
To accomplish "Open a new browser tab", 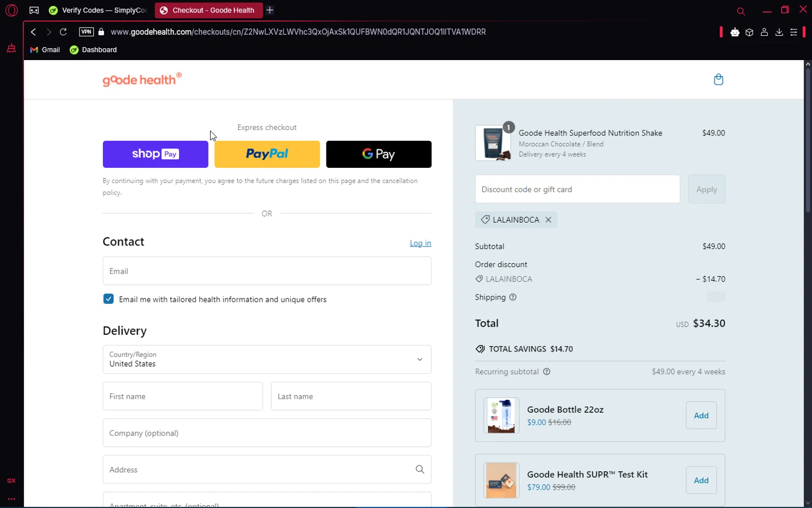I will pos(270,10).
